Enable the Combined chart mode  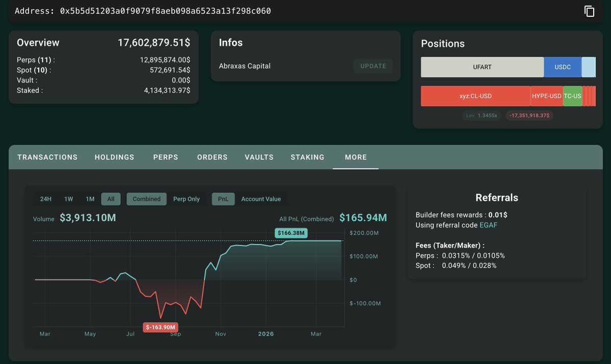146,199
